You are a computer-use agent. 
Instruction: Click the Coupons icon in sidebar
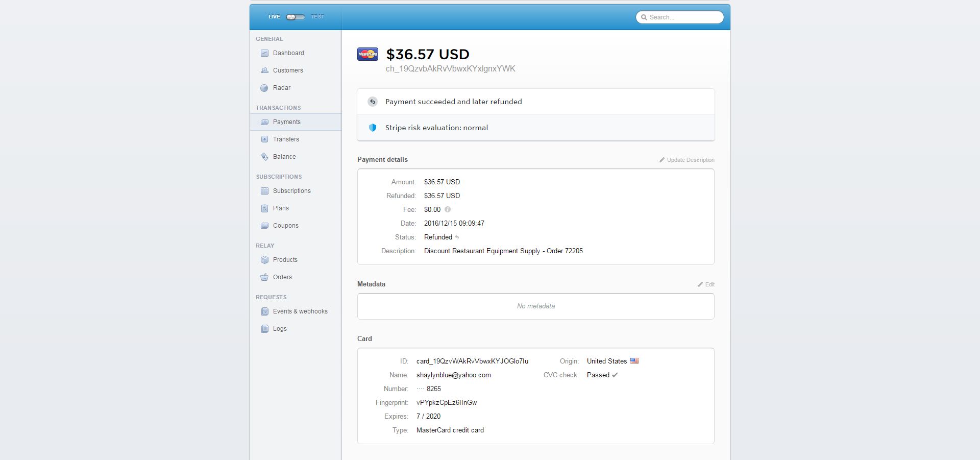pyautogui.click(x=264, y=226)
